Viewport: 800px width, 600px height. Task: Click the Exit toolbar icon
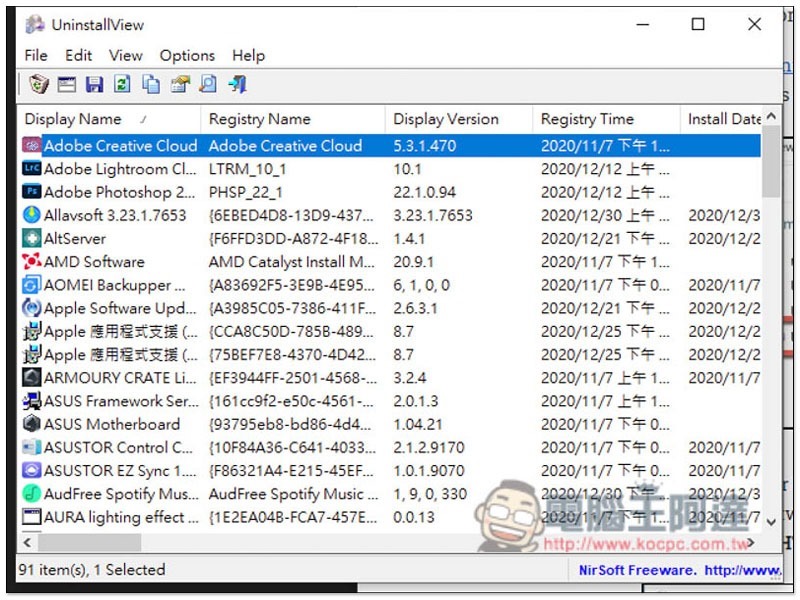coord(237,84)
